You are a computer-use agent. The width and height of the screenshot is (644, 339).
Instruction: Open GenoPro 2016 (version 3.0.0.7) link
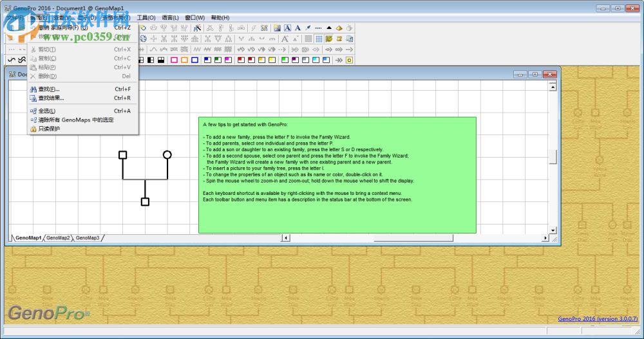(598, 318)
